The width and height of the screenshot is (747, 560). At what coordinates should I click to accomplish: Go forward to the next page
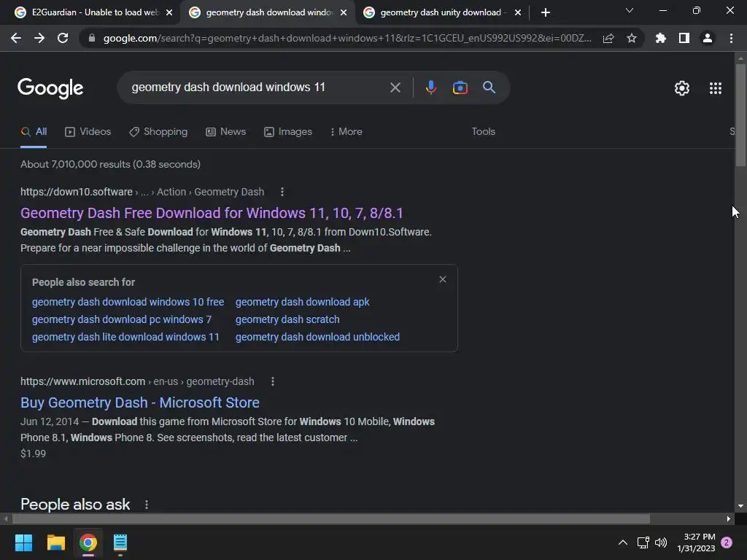(x=39, y=38)
